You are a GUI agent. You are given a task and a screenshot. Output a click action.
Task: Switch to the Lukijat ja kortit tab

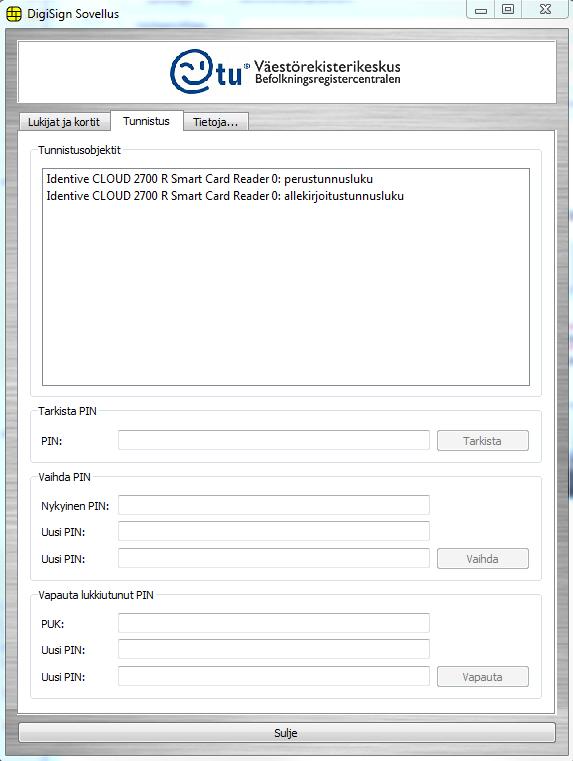(64, 122)
